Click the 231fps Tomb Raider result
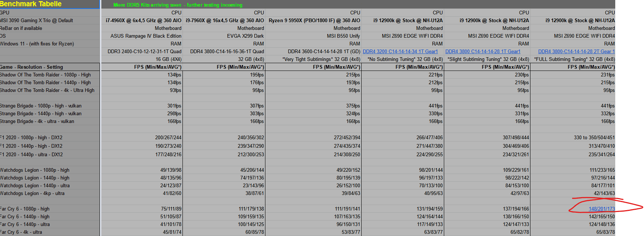Image resolution: width=644 pixels, height=236 pixels. (608, 75)
